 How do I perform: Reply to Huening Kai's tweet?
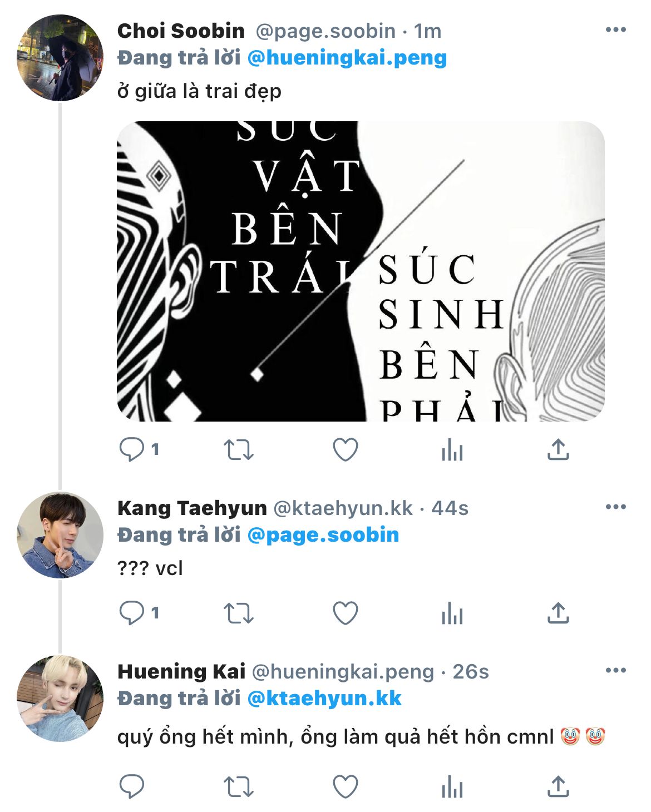pos(132,787)
